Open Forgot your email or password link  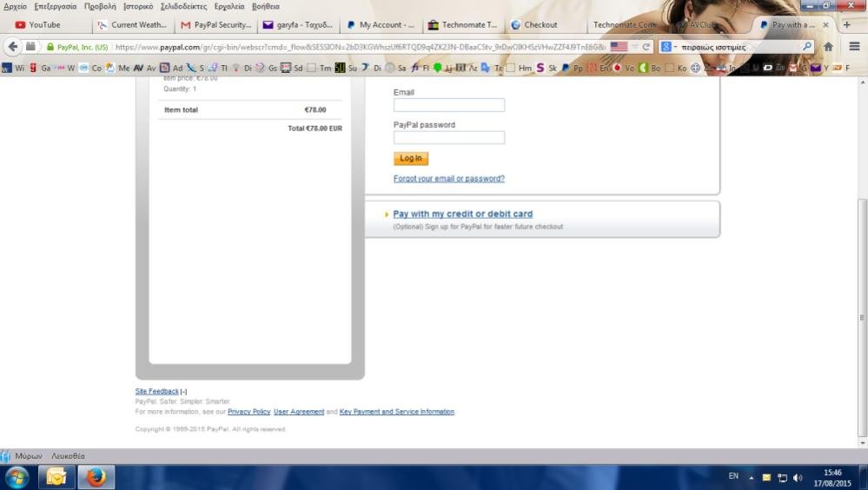point(449,179)
